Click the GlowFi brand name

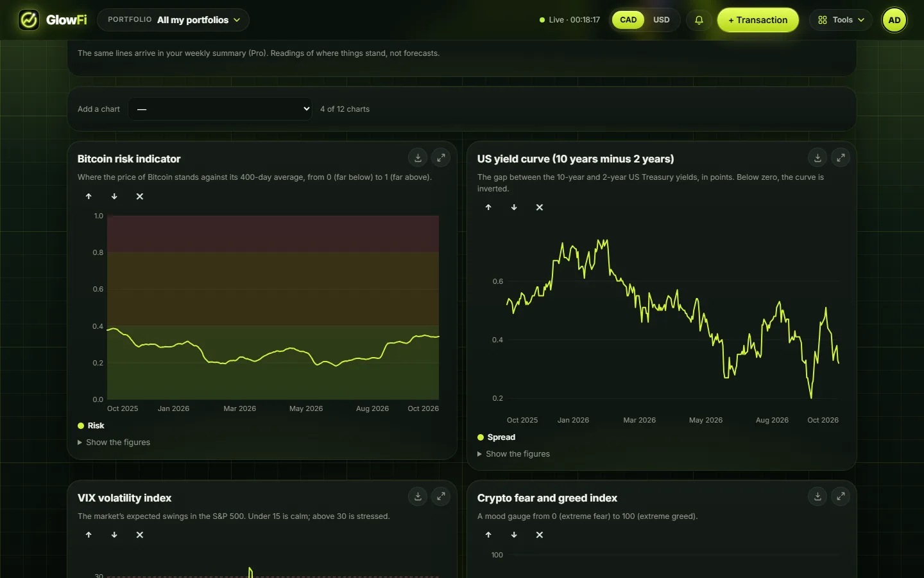pyautogui.click(x=67, y=20)
